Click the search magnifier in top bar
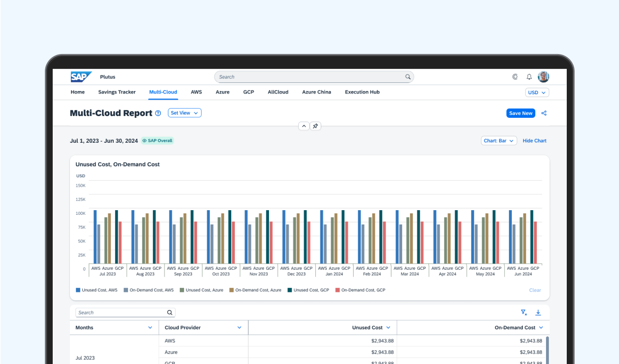619x364 pixels. pyautogui.click(x=408, y=77)
